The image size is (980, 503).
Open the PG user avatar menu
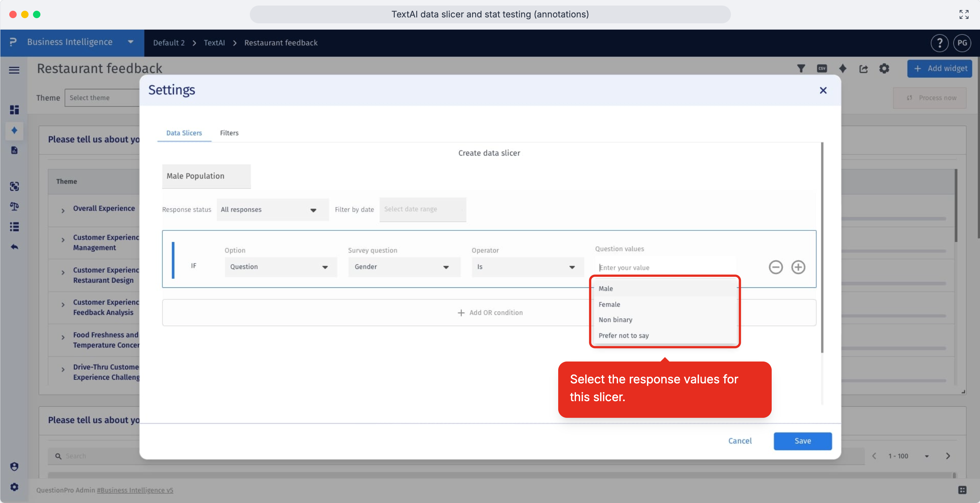[962, 43]
